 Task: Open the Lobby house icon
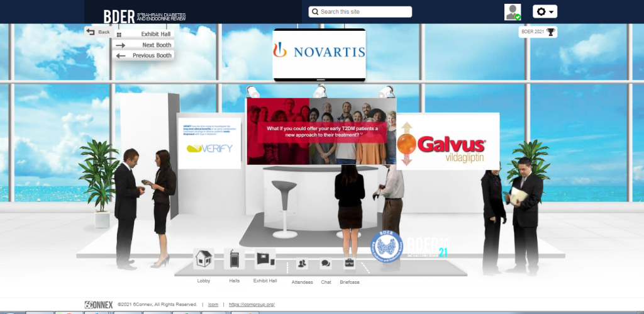pyautogui.click(x=203, y=259)
